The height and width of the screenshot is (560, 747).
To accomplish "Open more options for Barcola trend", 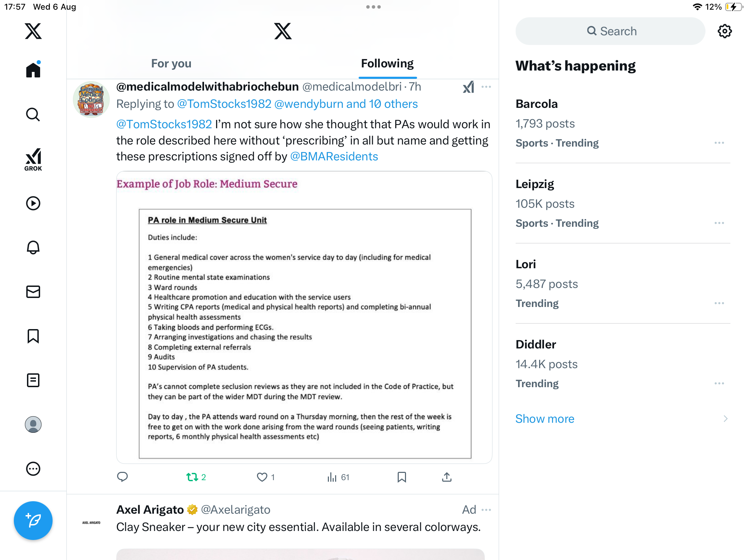I will point(719,143).
